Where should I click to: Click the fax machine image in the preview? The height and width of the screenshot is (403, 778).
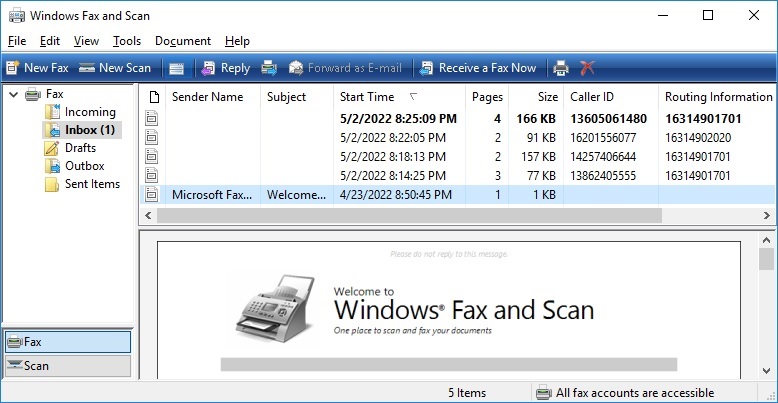click(275, 309)
